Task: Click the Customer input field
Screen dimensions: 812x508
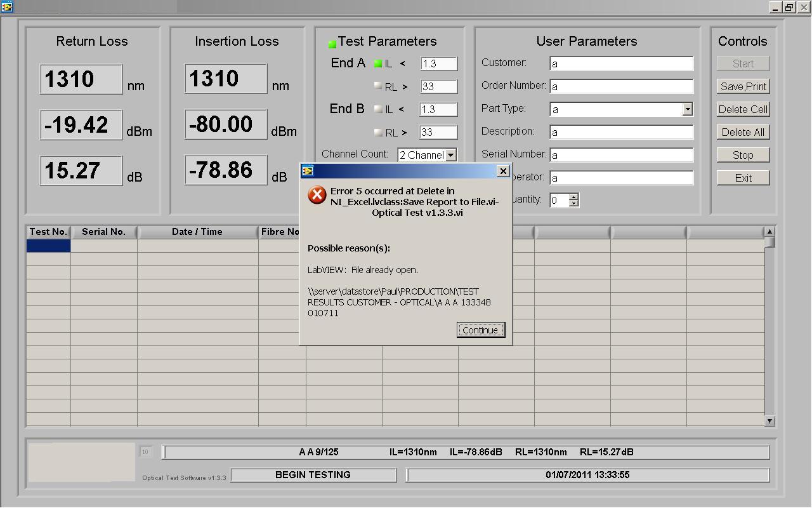Action: 621,63
